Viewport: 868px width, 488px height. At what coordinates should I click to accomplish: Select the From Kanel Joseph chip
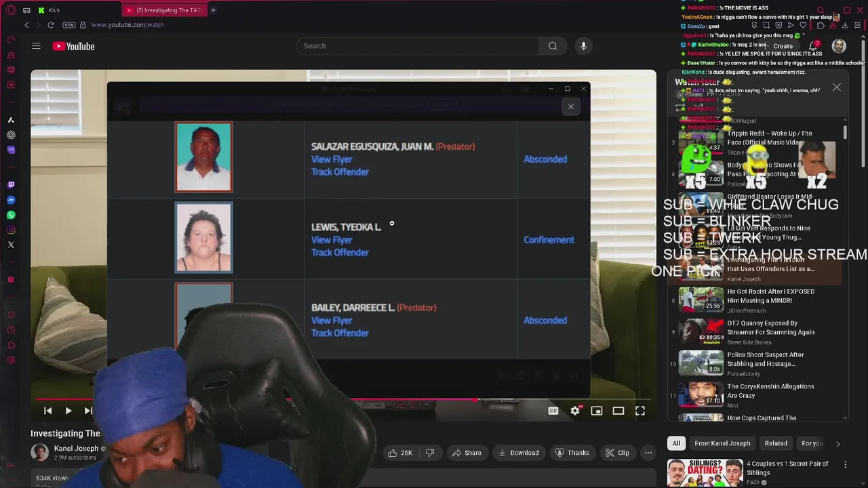tap(722, 443)
